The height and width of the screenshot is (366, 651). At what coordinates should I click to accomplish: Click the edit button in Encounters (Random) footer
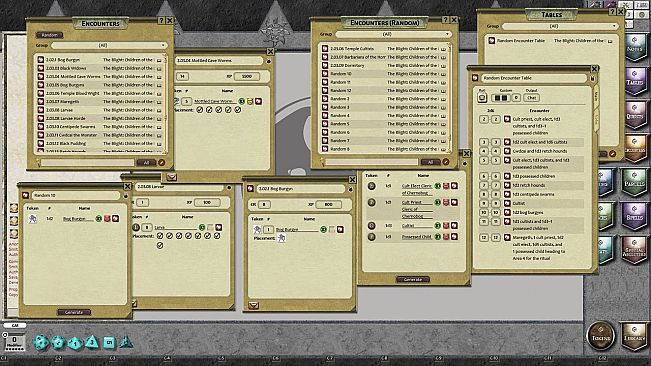tap(446, 162)
